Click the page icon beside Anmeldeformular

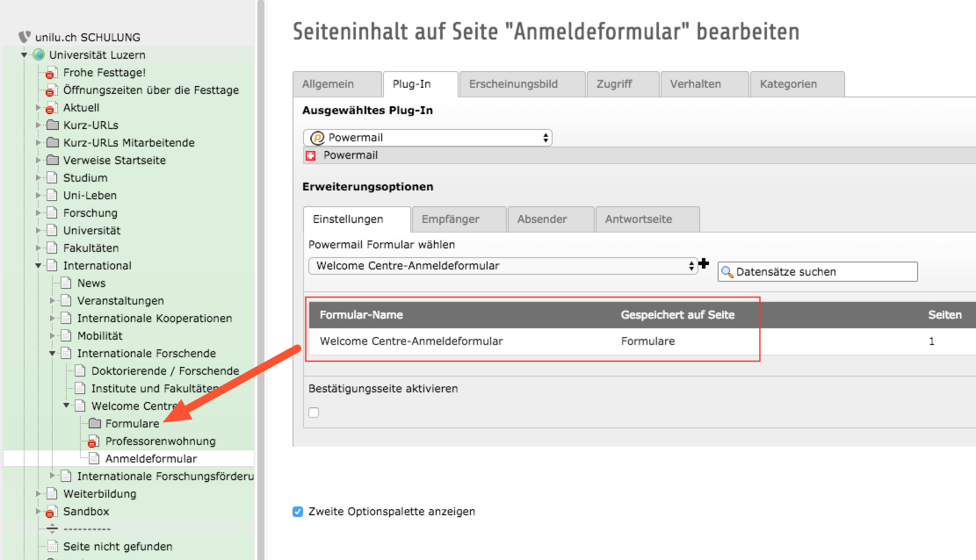point(94,458)
